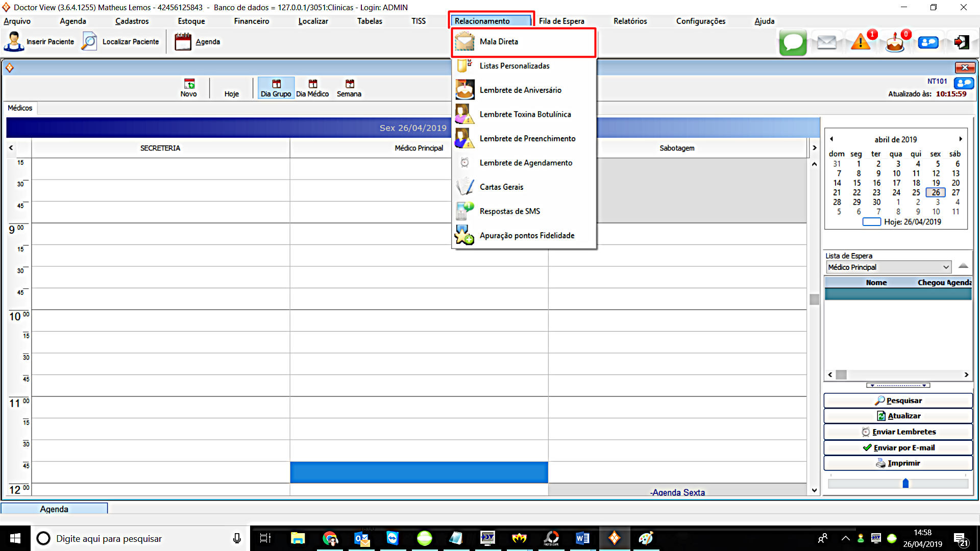This screenshot has width=980, height=551.
Task: Click the Pesquisar button
Action: pos(898,400)
